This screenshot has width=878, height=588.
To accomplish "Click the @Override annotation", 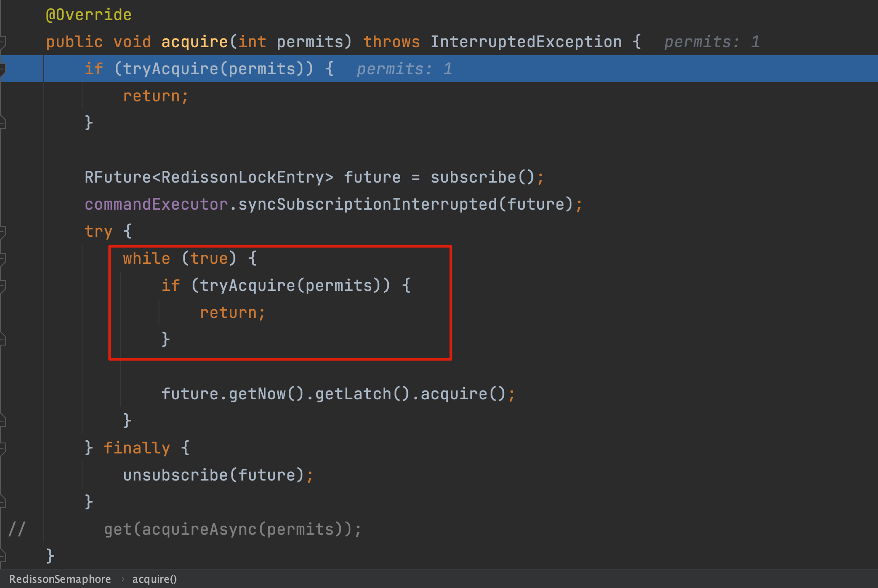I will tap(89, 15).
